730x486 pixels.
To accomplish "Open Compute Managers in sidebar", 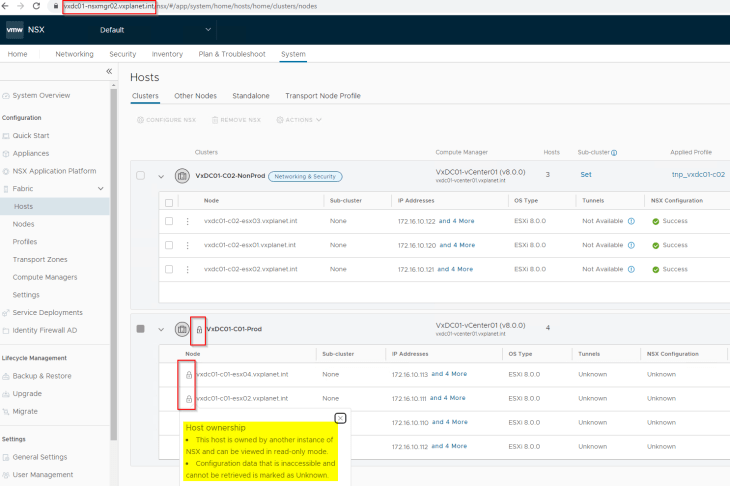I will (45, 277).
